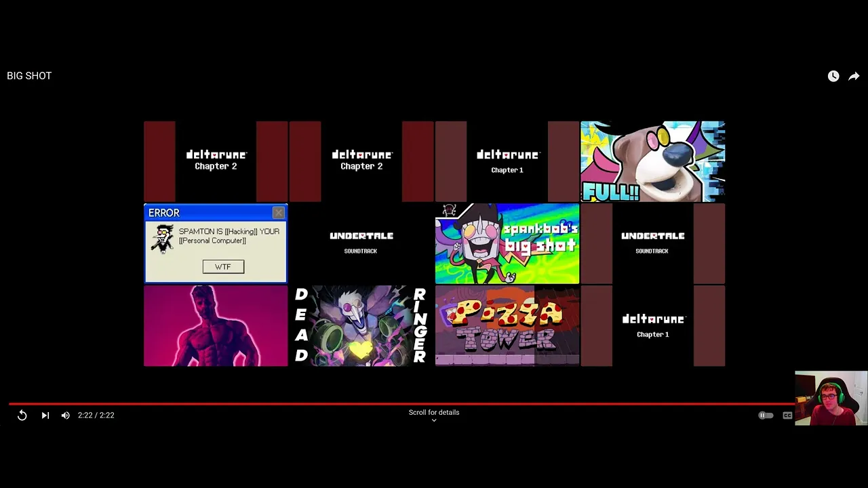Open the spankbob's big shot thumbnail

pyautogui.click(x=507, y=243)
